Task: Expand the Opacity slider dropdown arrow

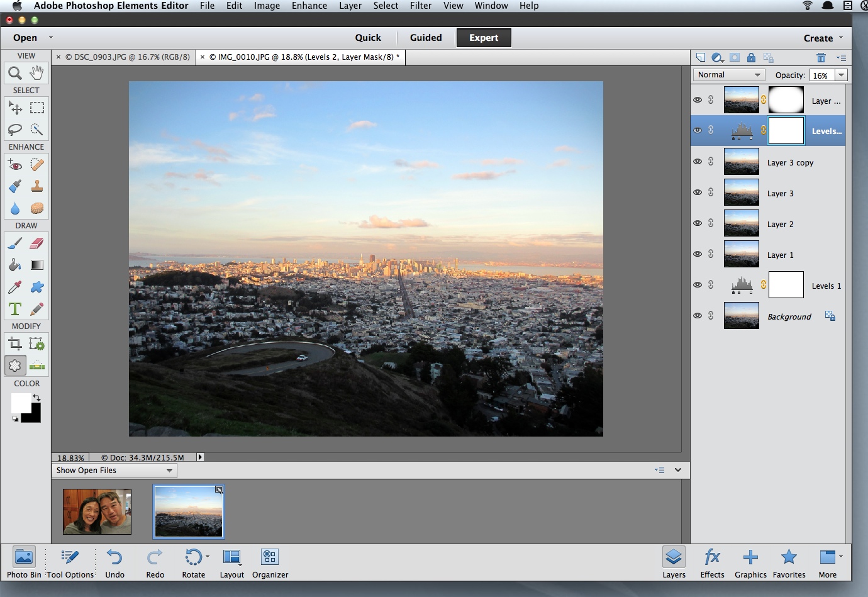Action: pos(841,75)
